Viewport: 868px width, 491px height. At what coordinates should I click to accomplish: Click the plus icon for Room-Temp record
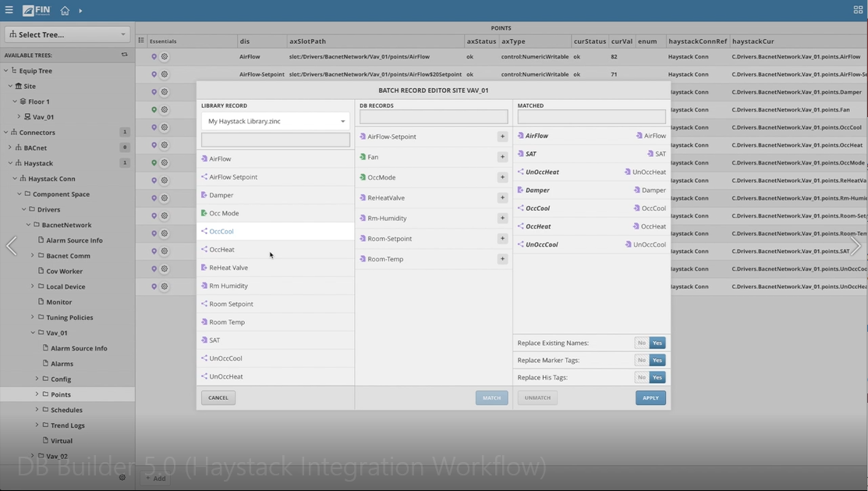503,259
